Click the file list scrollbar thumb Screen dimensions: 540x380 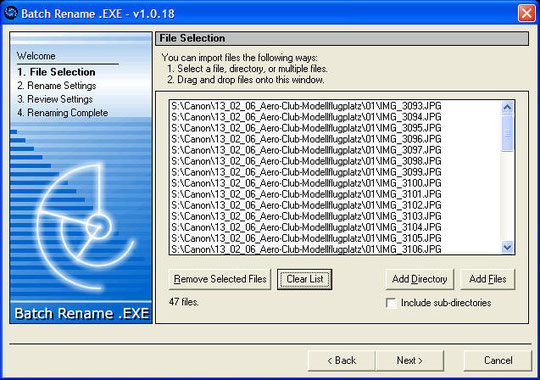coord(507,133)
